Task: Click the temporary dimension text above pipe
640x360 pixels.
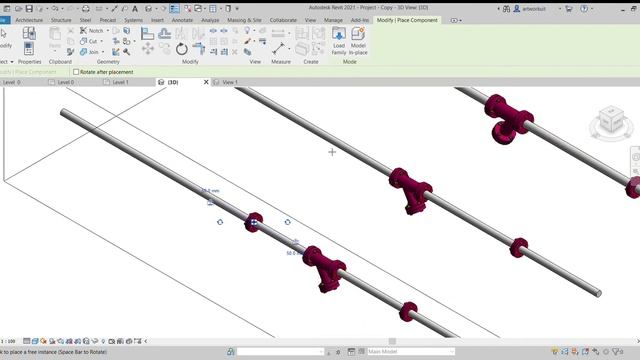Action: click(x=210, y=191)
